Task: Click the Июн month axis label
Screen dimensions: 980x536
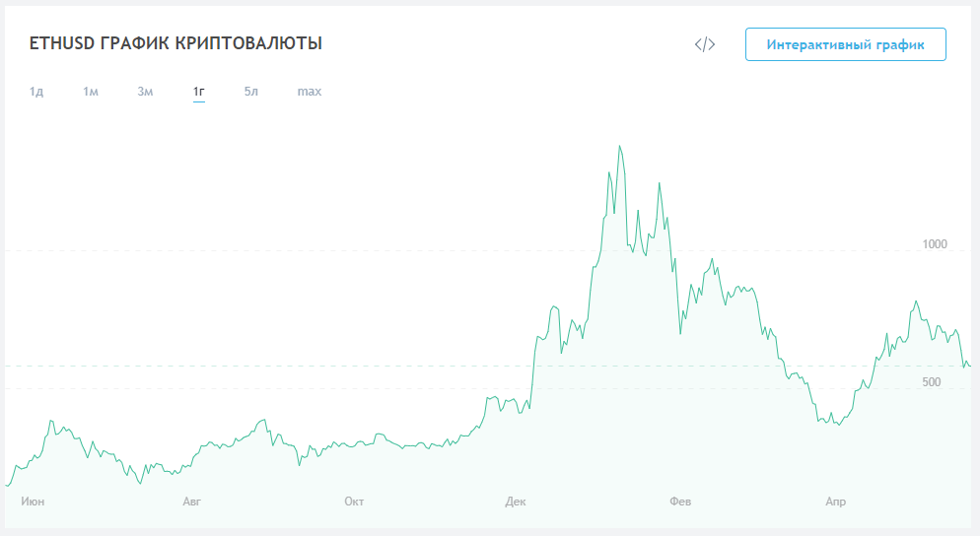Action: point(33,502)
